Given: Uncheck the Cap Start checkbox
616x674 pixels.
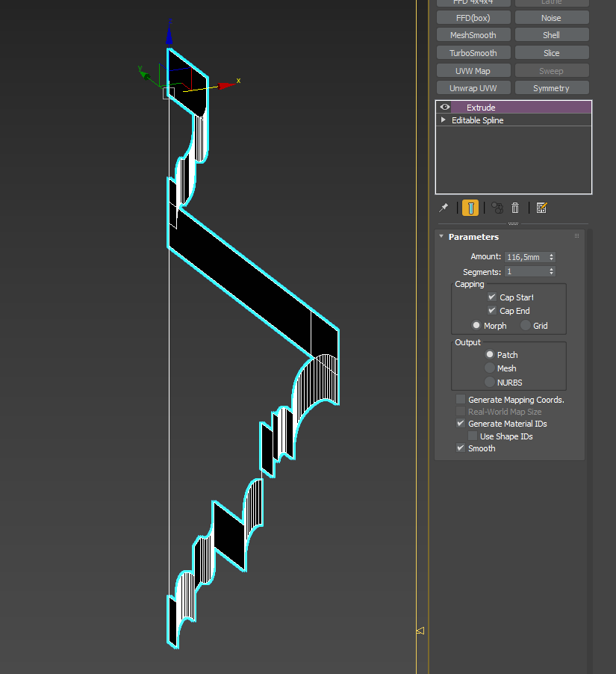Looking at the screenshot, I should 492,297.
